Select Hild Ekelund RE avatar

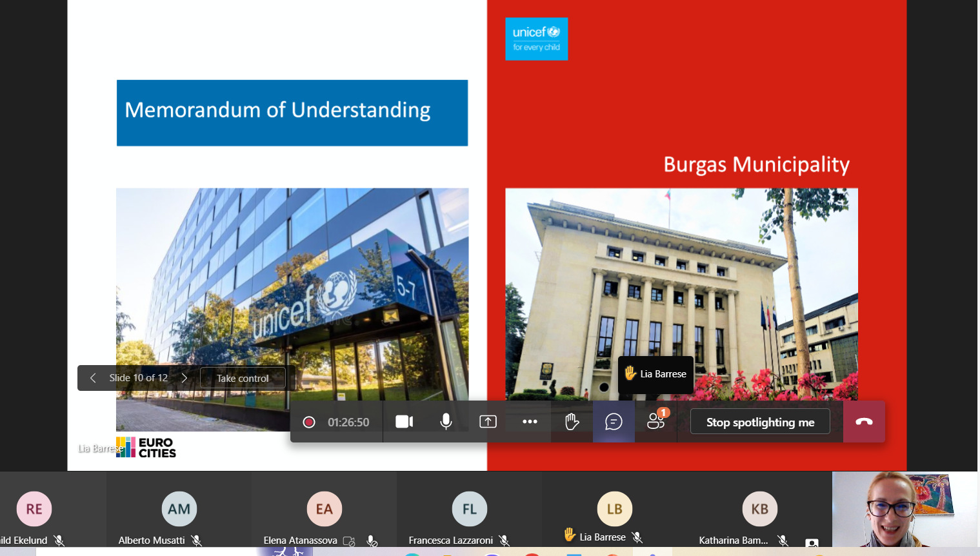click(x=34, y=509)
